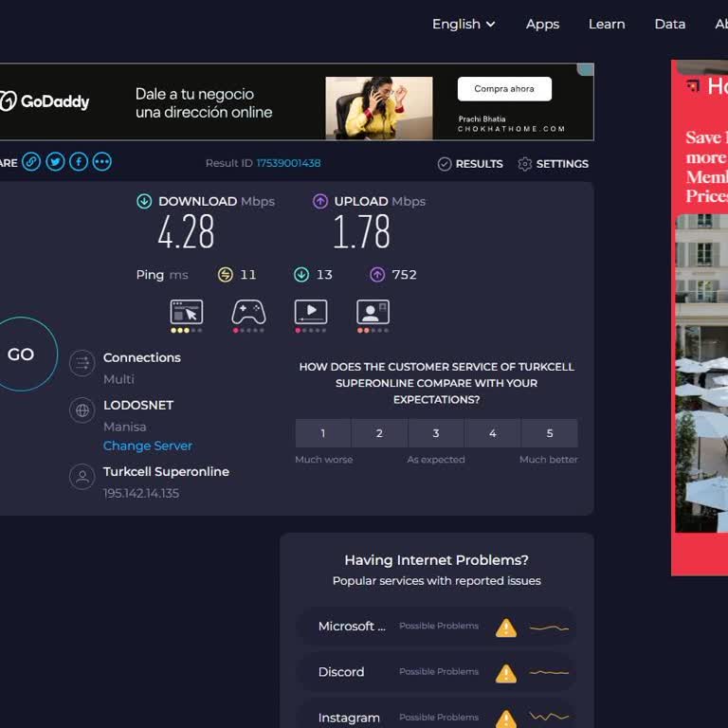Image resolution: width=728 pixels, height=728 pixels.
Task: Rate customer service 1 Much worse
Action: click(323, 433)
